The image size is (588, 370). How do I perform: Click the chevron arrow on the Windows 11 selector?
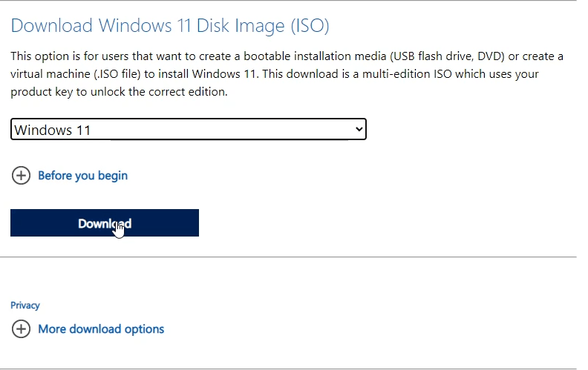click(x=359, y=129)
